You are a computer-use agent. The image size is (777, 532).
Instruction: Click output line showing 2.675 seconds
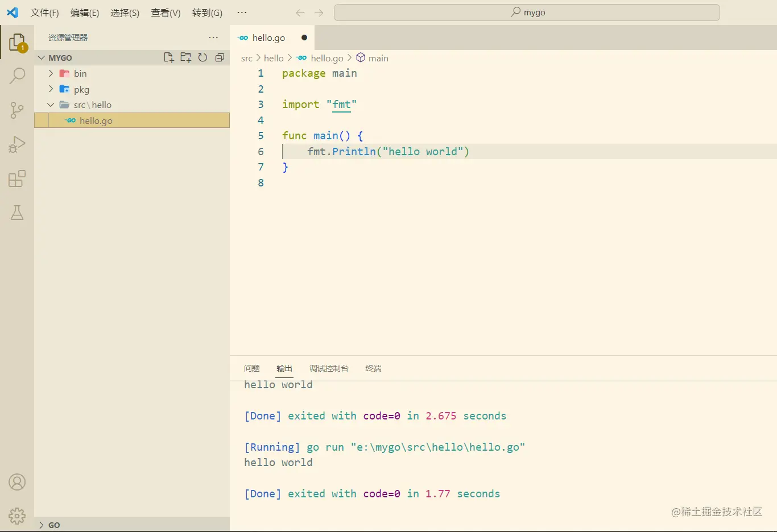(x=375, y=416)
